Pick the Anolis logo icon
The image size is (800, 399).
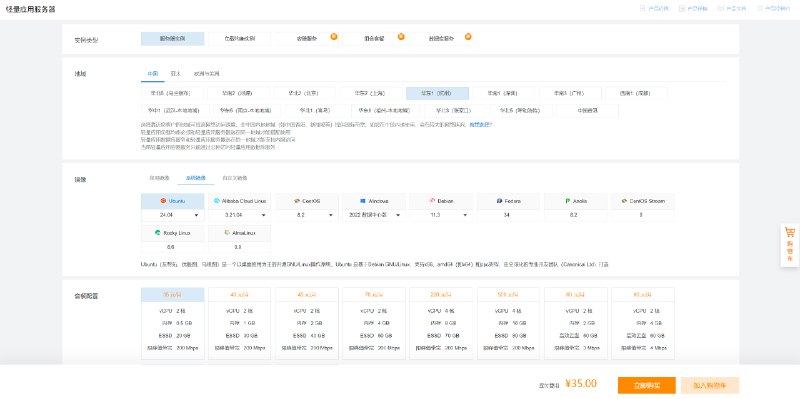(567, 201)
